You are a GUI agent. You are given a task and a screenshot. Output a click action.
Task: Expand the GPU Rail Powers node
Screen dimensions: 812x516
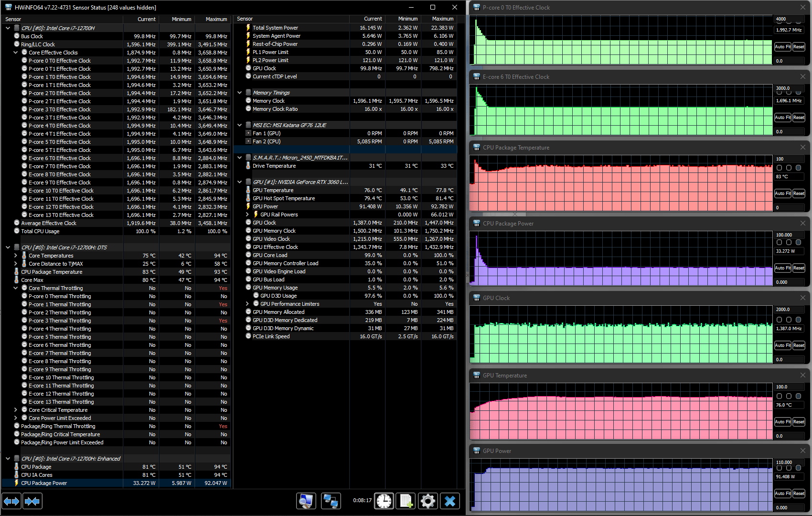(x=247, y=215)
